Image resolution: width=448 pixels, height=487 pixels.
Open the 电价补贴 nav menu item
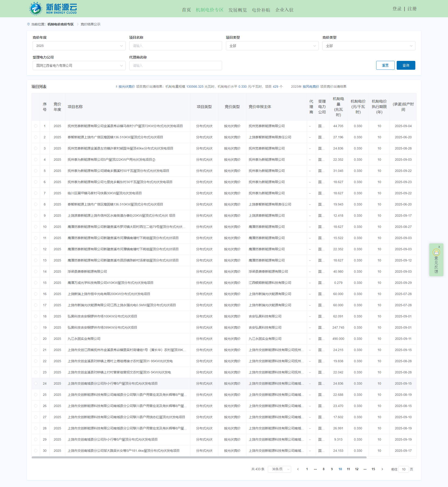pyautogui.click(x=261, y=10)
